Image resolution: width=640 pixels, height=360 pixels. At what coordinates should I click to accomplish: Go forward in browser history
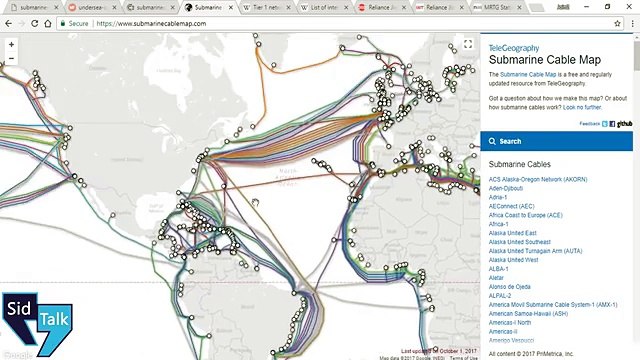point(22,24)
